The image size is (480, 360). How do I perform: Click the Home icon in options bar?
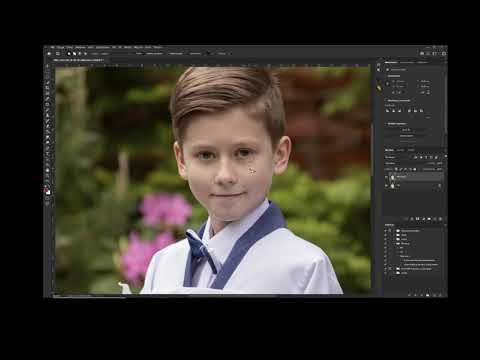49,53
